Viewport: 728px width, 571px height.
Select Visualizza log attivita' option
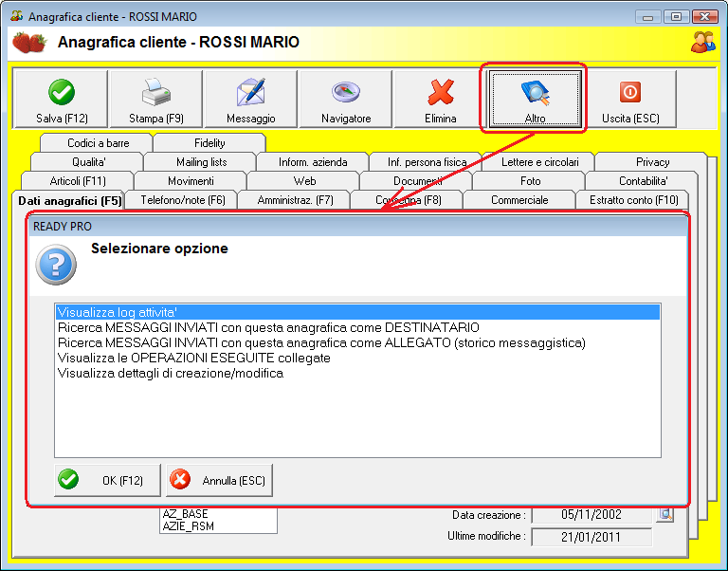pos(357,312)
